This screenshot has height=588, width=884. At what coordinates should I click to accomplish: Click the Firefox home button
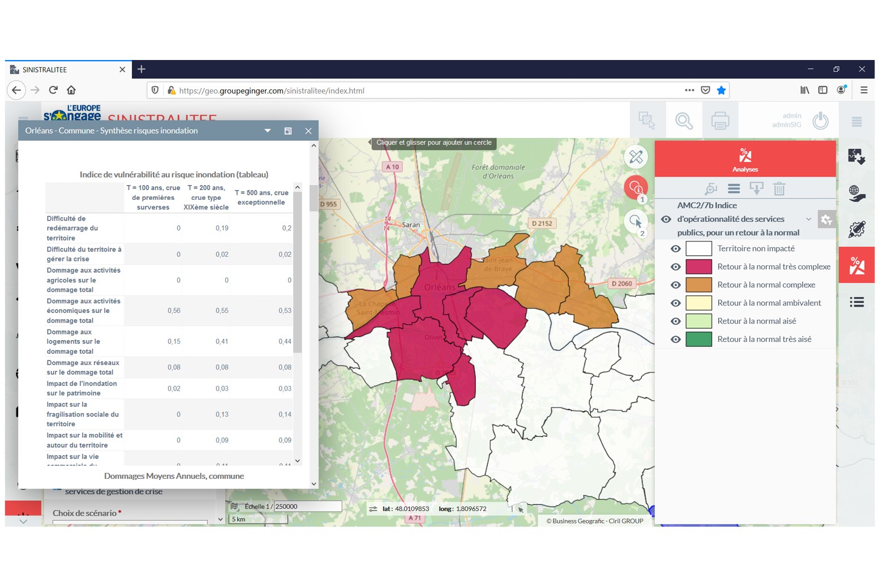coord(71,90)
